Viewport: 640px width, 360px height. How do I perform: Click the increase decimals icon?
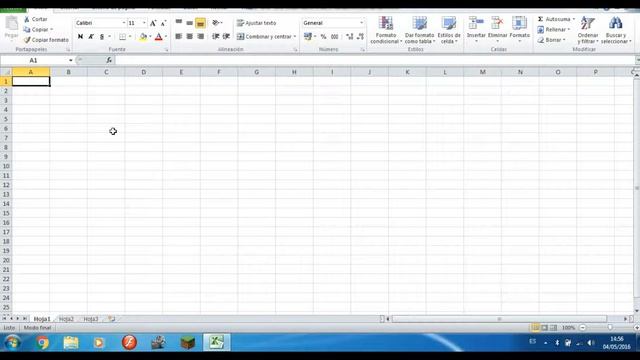point(349,37)
